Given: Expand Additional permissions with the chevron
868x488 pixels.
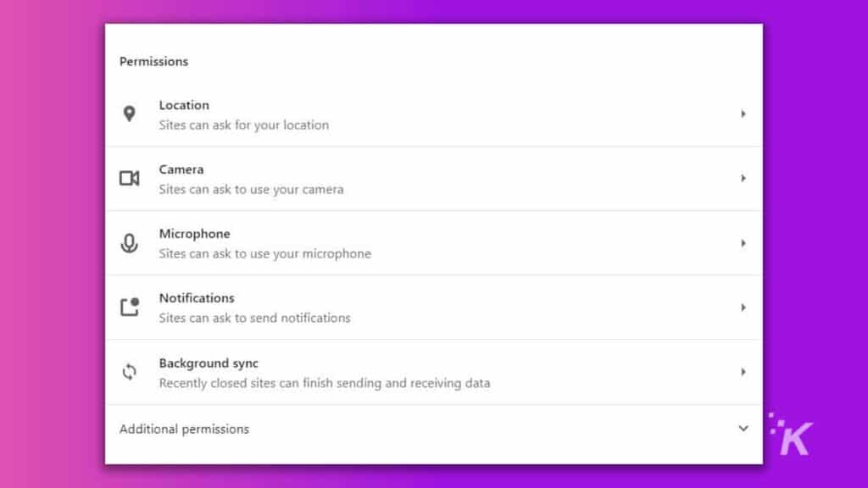Looking at the screenshot, I should pos(743,429).
